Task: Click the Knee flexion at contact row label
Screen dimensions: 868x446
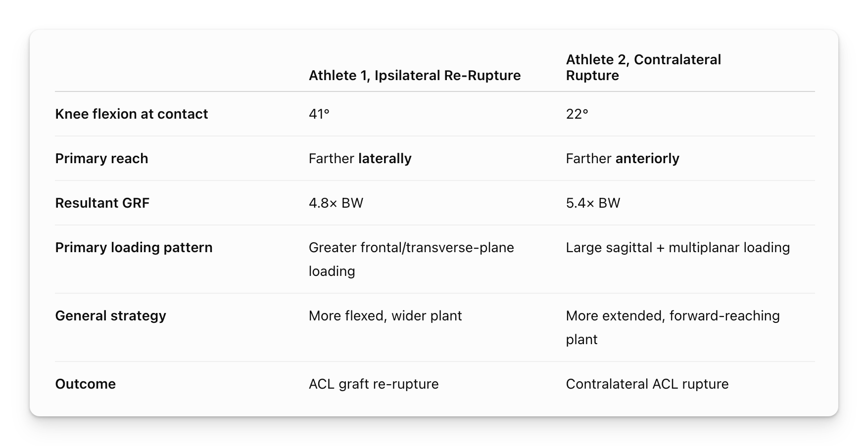Action: pos(132,114)
